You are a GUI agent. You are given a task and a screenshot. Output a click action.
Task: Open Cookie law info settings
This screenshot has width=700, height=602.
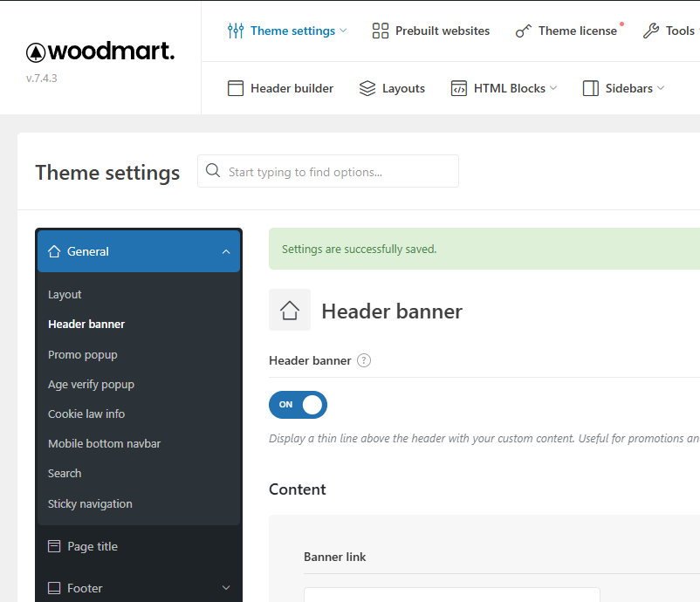pos(86,414)
